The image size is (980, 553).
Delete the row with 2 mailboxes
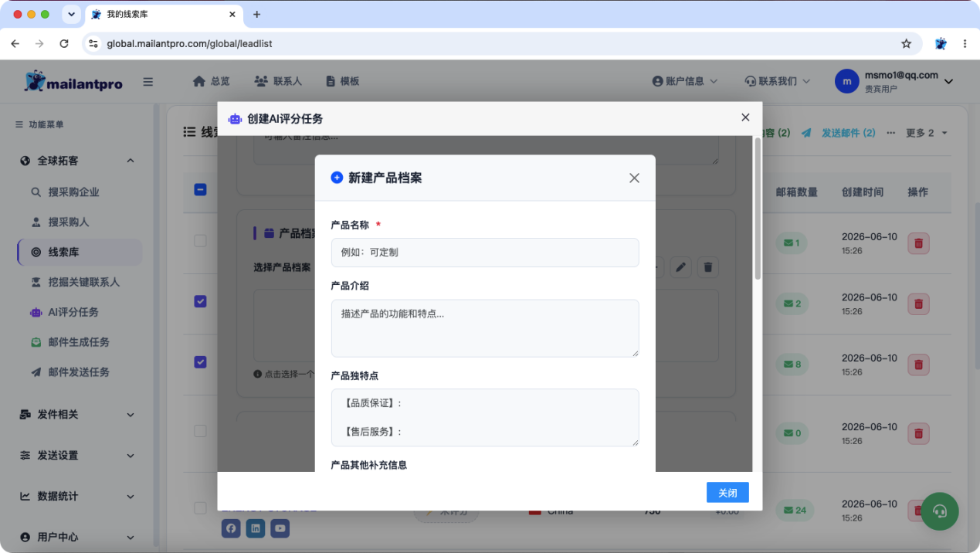tap(918, 304)
